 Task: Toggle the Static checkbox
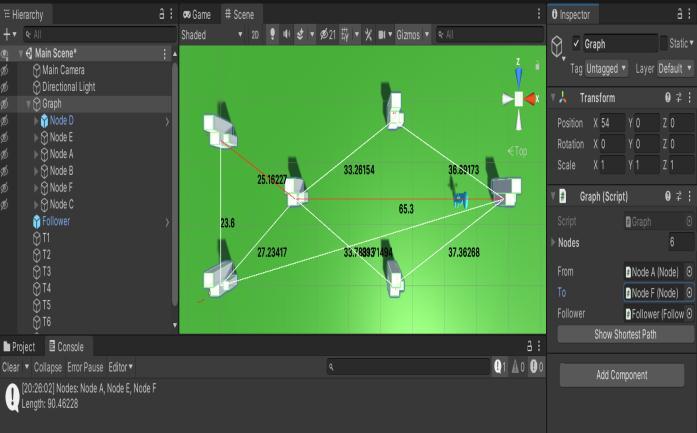point(664,44)
